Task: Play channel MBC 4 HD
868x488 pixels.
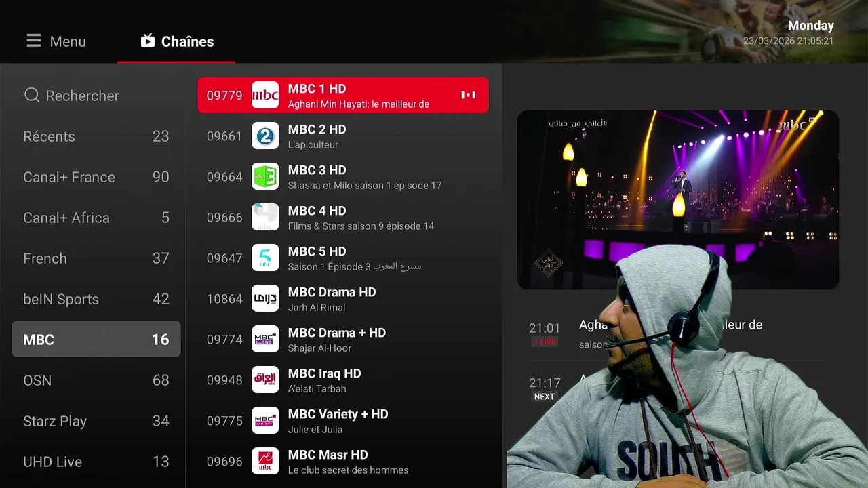Action: tap(343, 217)
